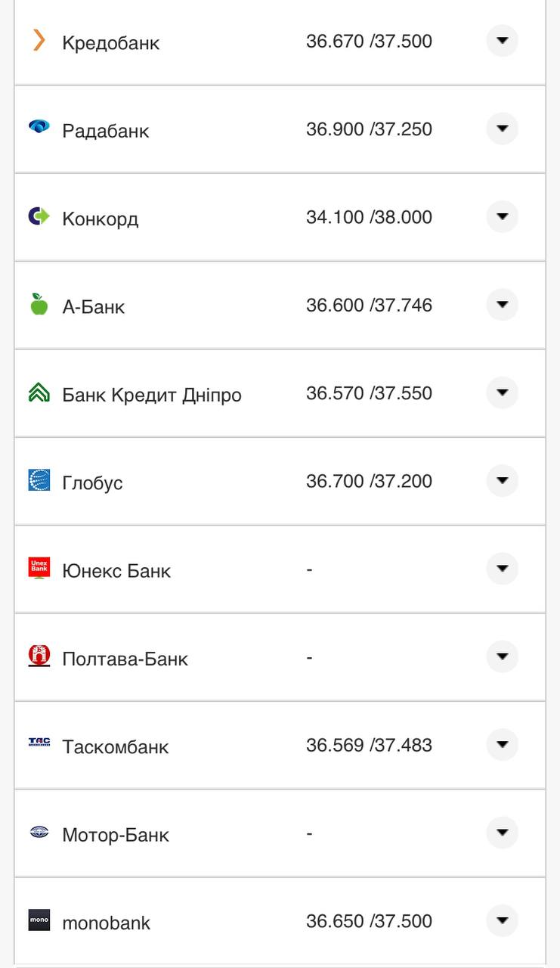Screen dimensions: 560x968
Task: Click the А-Банк exchange rate text
Action: pyautogui.click(x=368, y=306)
